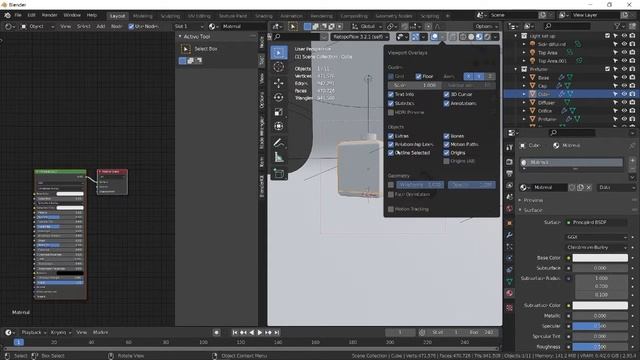Open the Render menu

coord(49,15)
